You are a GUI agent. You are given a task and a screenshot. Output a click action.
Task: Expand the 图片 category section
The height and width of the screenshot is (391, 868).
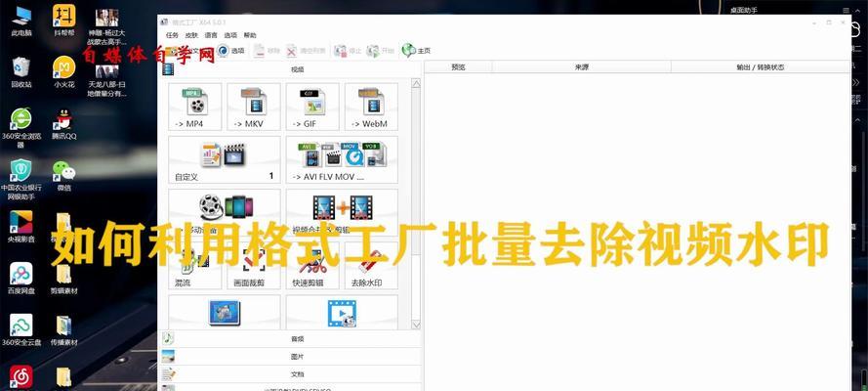click(x=291, y=357)
